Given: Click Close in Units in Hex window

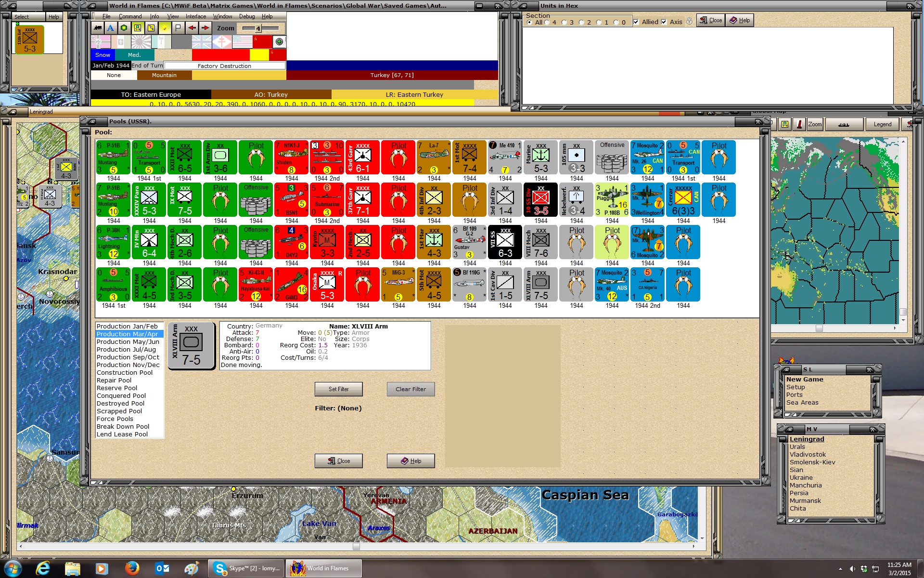Looking at the screenshot, I should coord(711,20).
